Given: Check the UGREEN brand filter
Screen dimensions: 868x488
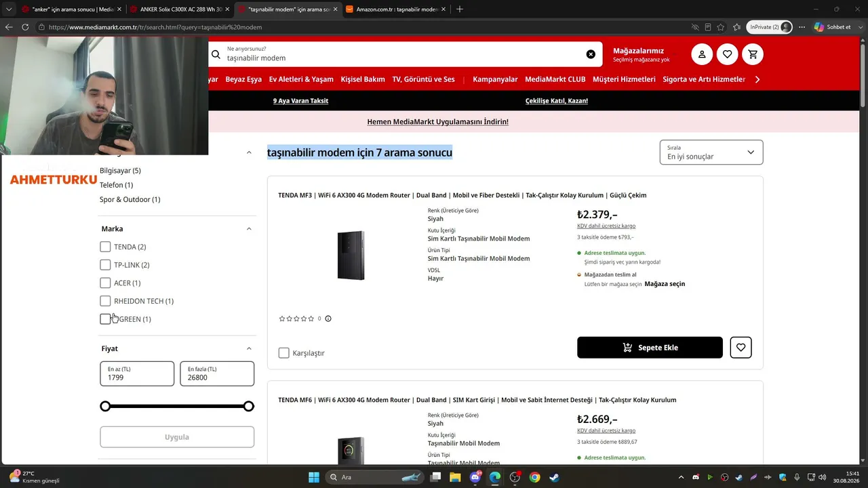Looking at the screenshot, I should pyautogui.click(x=105, y=319).
